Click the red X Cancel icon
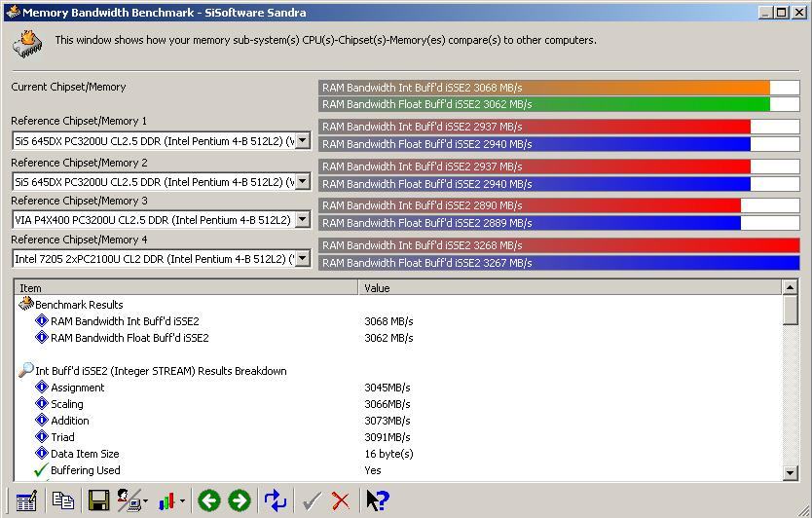812x518 pixels. click(340, 500)
